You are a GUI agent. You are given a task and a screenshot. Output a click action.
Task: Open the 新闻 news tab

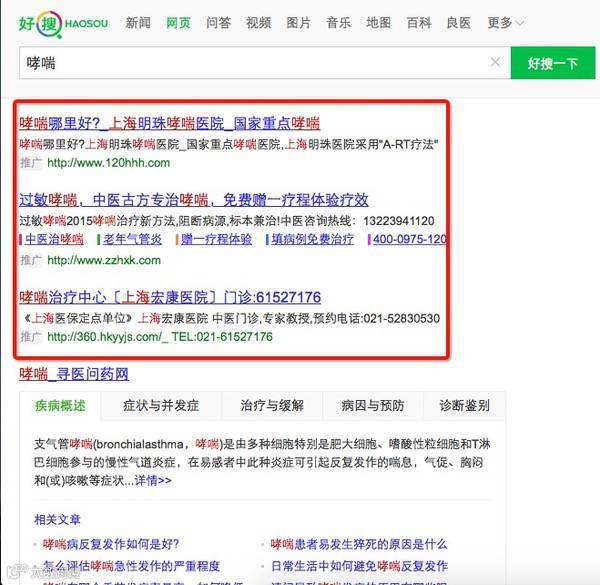pos(138,23)
